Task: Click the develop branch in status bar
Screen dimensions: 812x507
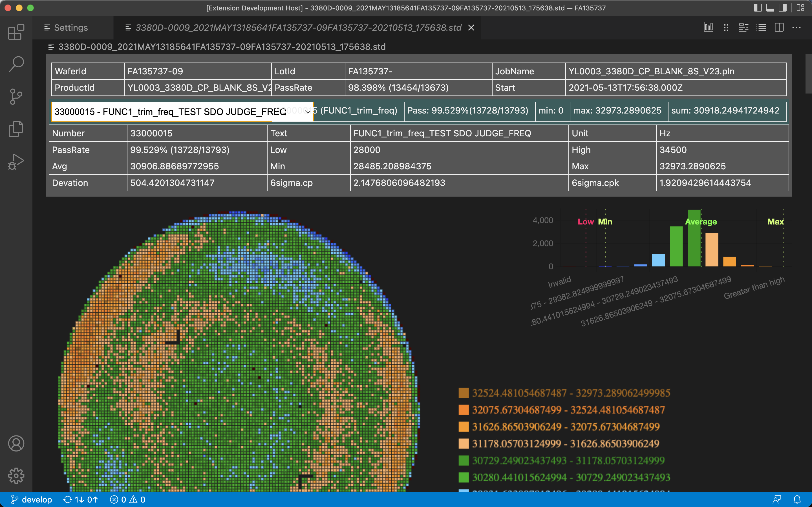Action: click(32, 500)
